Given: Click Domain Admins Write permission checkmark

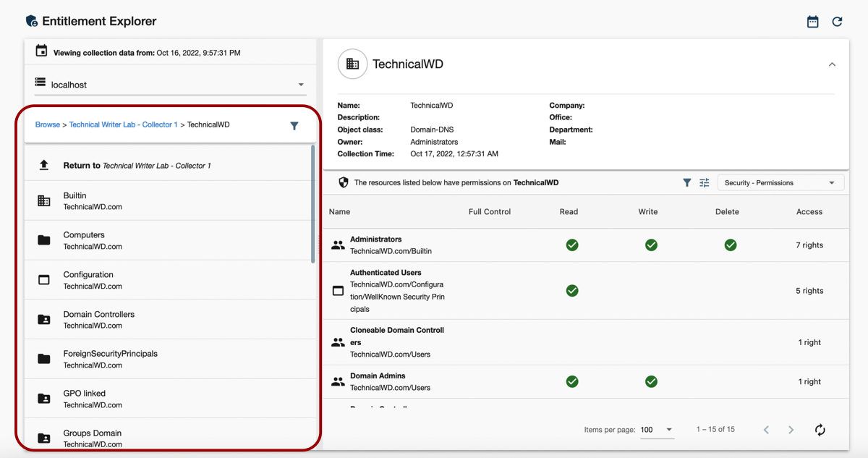Looking at the screenshot, I should coord(651,381).
